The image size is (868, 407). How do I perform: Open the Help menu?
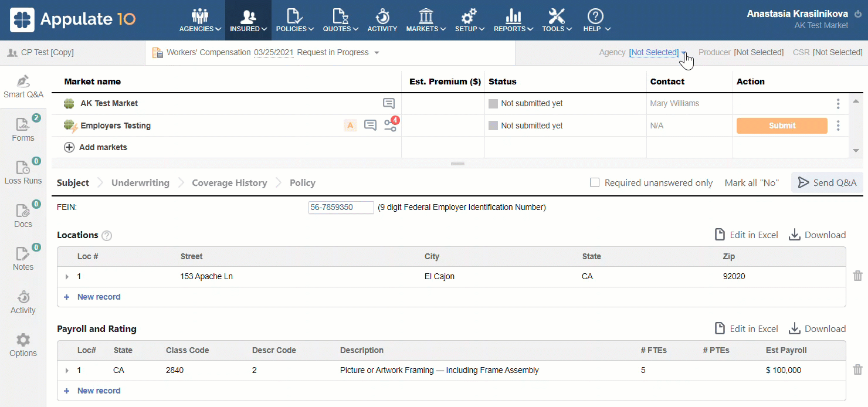tap(596, 20)
